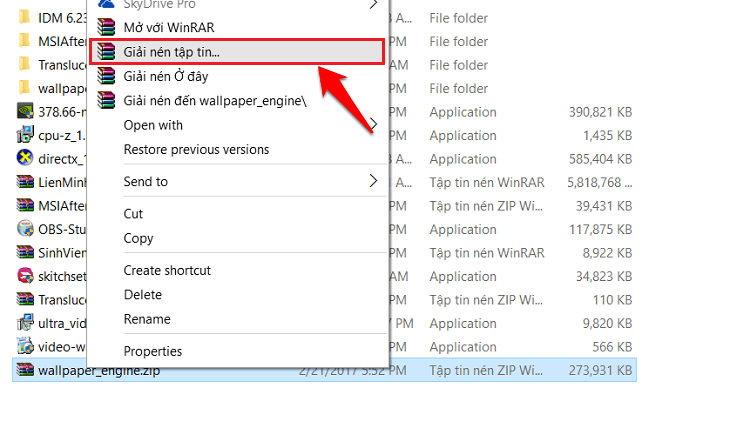Screen dimensions: 730x428
Task: Click the NVIDIA 378.66 driver icon
Action: (x=25, y=111)
